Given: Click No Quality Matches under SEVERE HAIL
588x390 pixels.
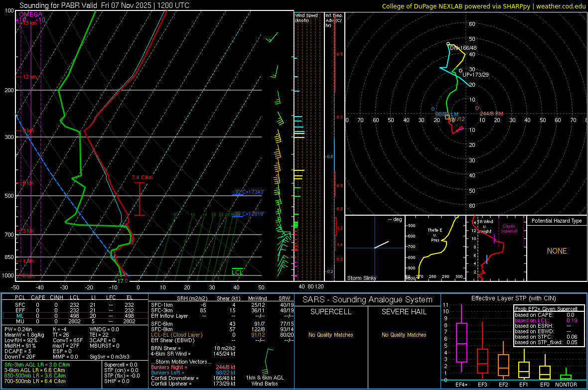Looking at the screenshot, I should tap(404, 335).
